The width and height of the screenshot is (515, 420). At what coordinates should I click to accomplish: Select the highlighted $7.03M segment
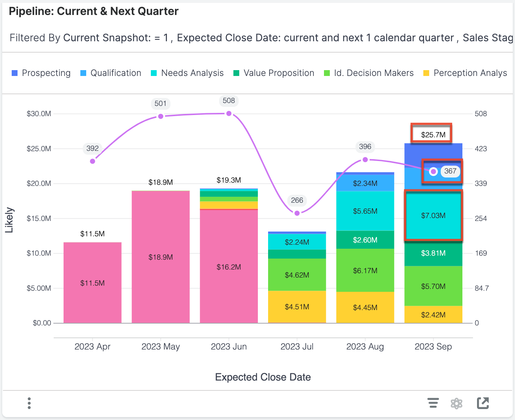pos(433,215)
